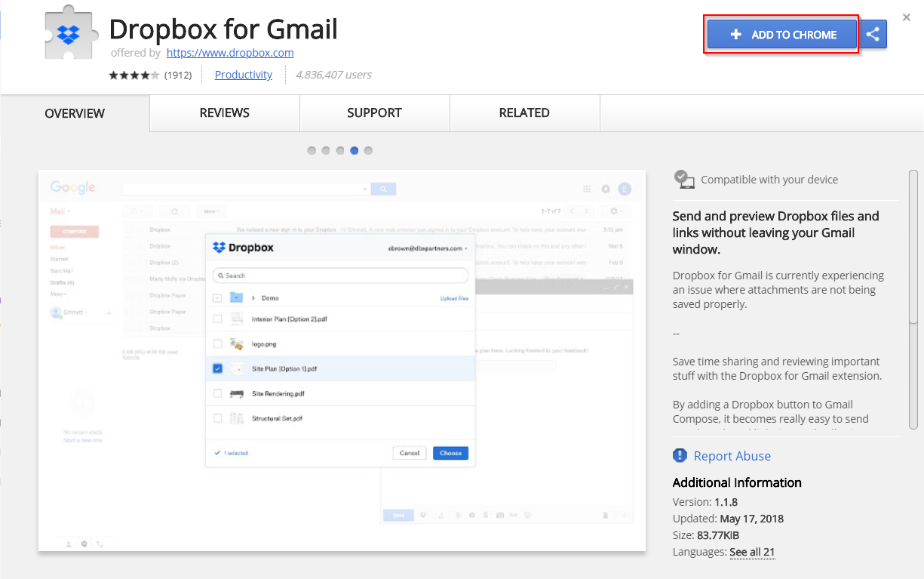
Task: Click the description panel scrollbar
Action: pos(913,248)
